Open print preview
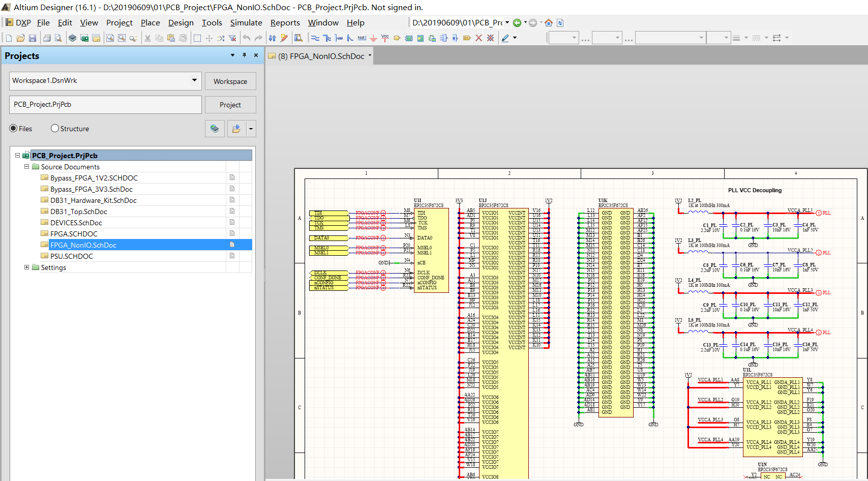Image resolution: width=868 pixels, height=481 pixels. [58, 38]
